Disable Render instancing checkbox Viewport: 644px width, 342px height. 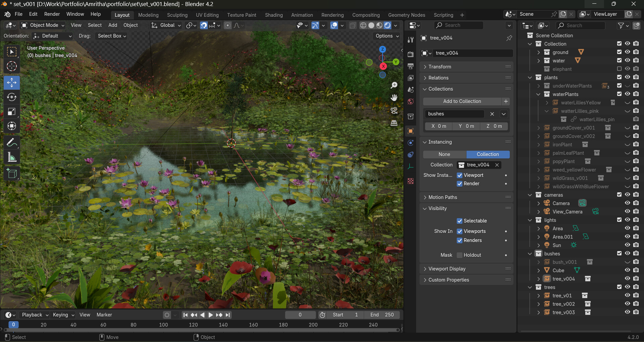pos(460,184)
